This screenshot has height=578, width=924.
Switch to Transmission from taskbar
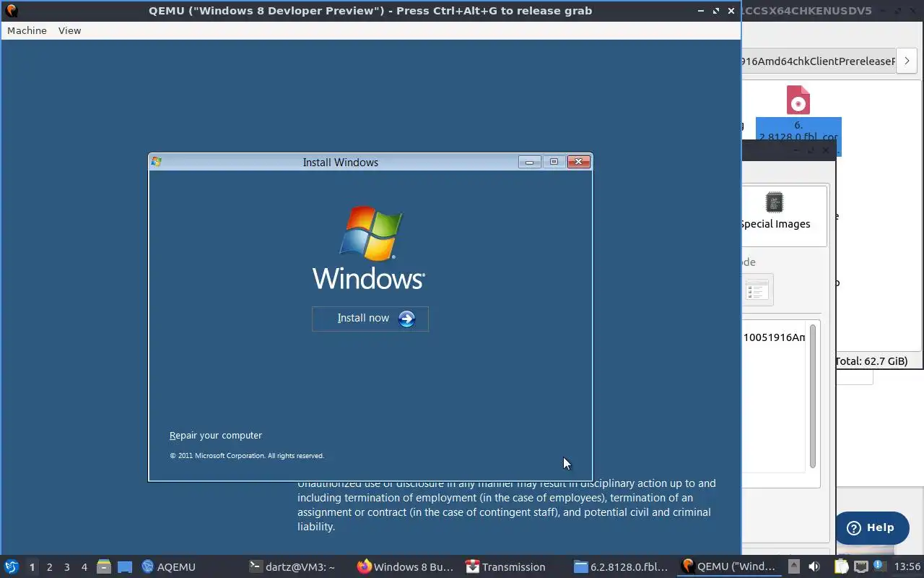506,566
